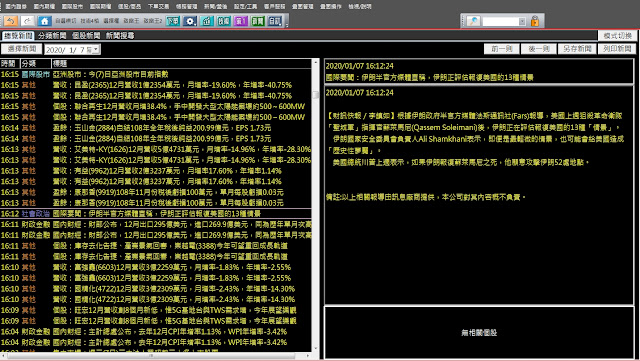Expand the toolbar overflow chevron
Viewport: 640px width, 361px height.
[x=287, y=25]
